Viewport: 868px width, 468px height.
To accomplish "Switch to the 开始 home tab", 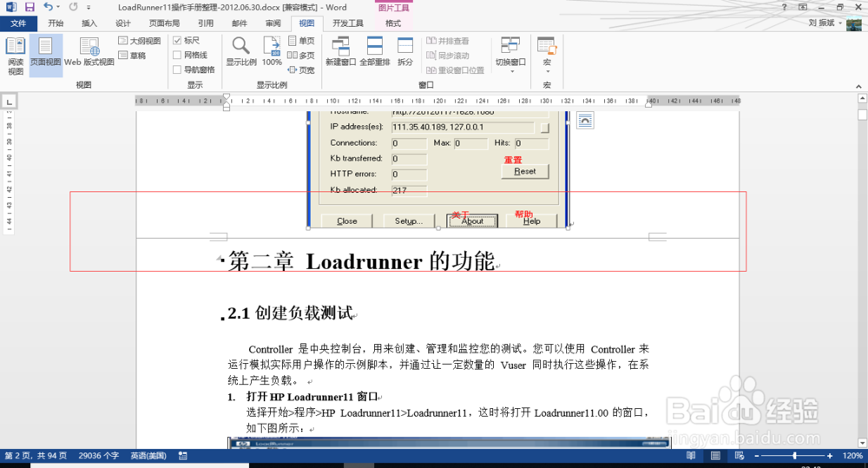I will point(56,23).
